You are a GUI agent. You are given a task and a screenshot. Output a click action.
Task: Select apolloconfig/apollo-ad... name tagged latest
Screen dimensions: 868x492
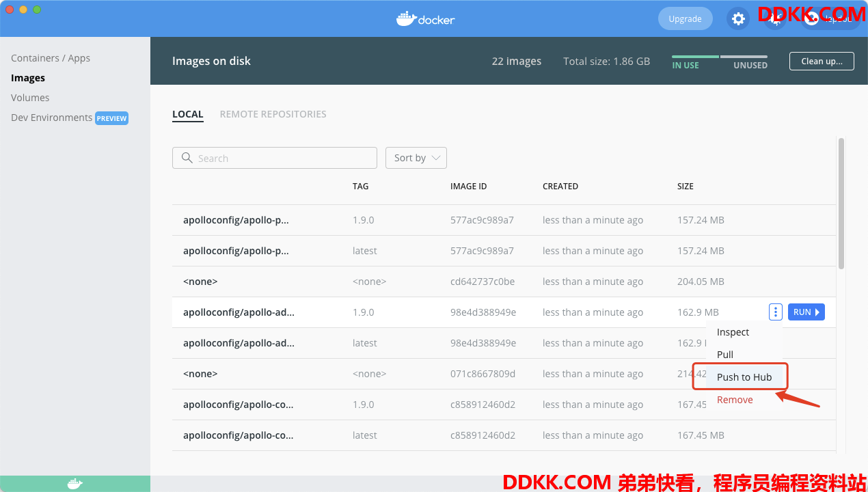click(239, 343)
